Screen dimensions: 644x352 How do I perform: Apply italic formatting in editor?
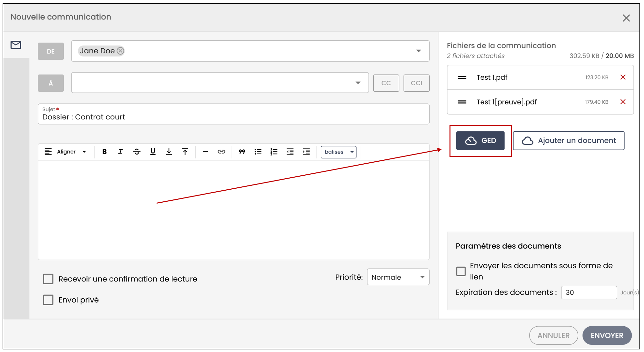pyautogui.click(x=120, y=152)
